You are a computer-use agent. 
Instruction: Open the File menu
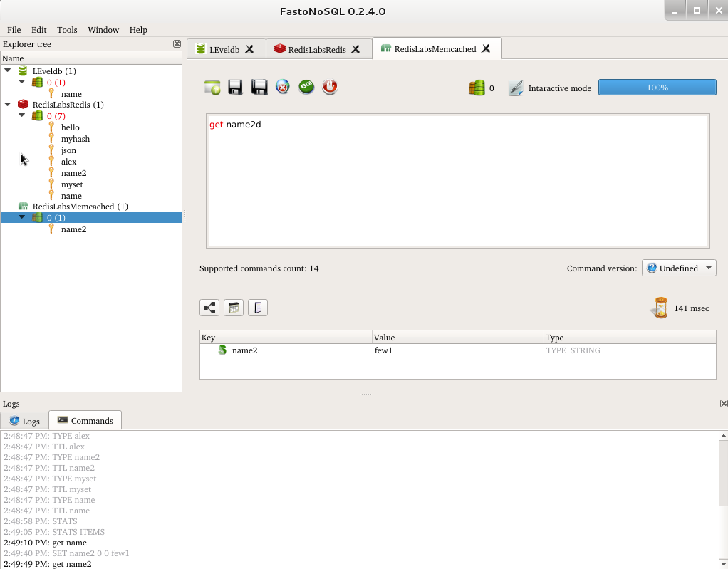pyautogui.click(x=14, y=30)
